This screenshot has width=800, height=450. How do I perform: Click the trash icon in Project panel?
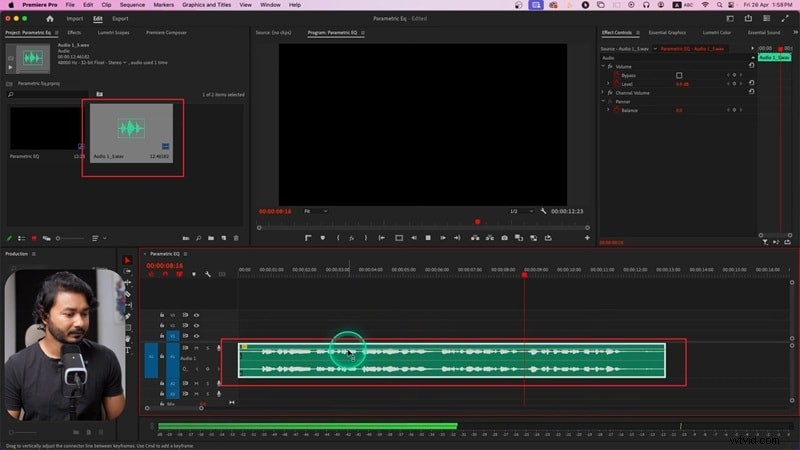tap(236, 238)
